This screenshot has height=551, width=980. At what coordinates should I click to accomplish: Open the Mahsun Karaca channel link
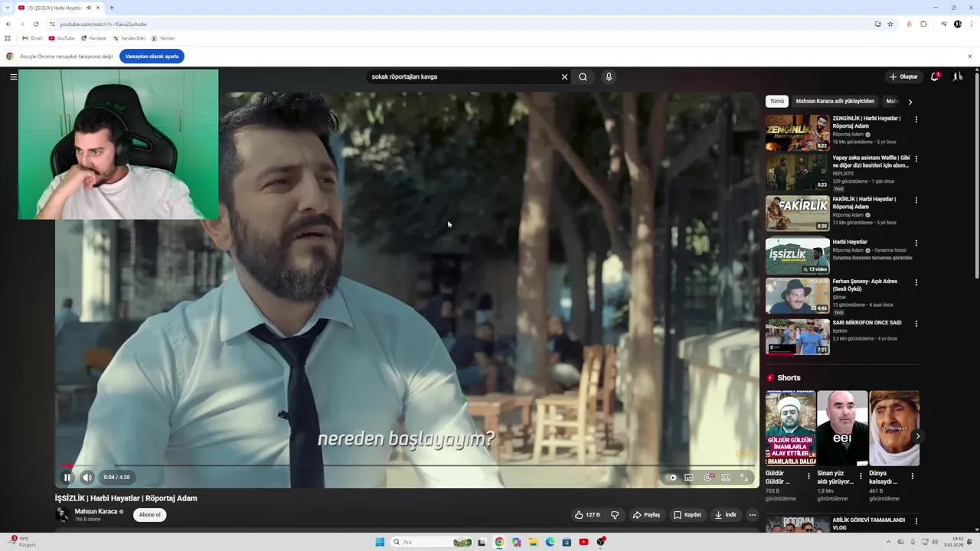tap(96, 511)
